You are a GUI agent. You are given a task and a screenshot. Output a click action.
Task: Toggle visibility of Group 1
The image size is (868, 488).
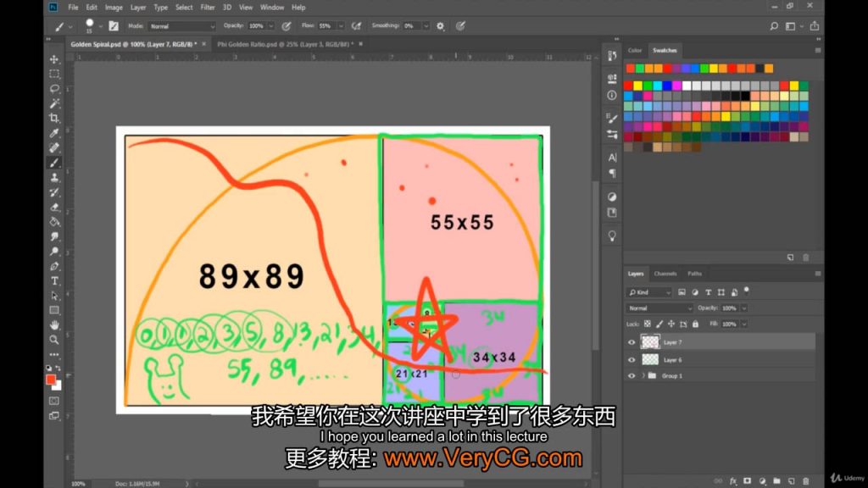(632, 375)
